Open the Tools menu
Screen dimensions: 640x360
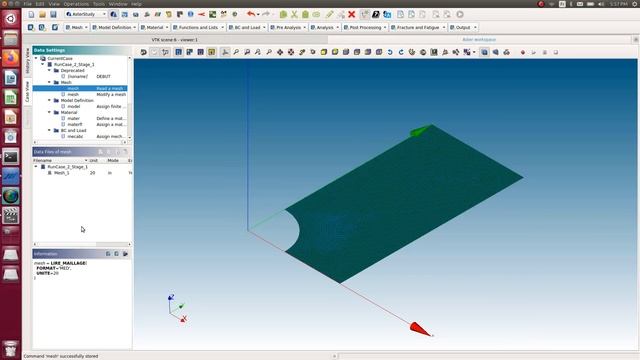coord(98,4)
